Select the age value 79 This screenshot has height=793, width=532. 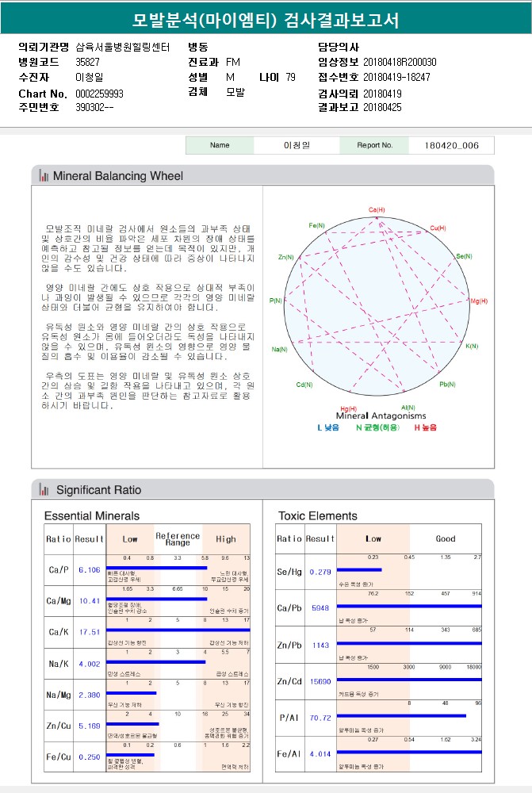coord(290,78)
